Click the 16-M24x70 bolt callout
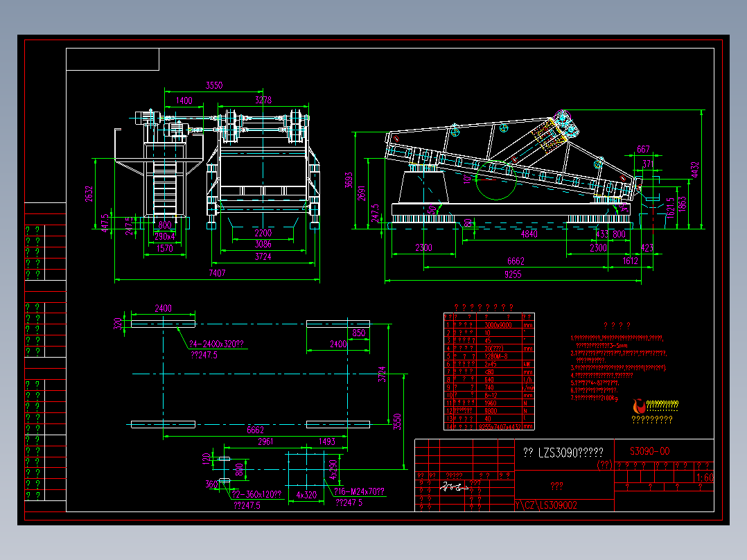The image size is (747, 560). [x=359, y=492]
